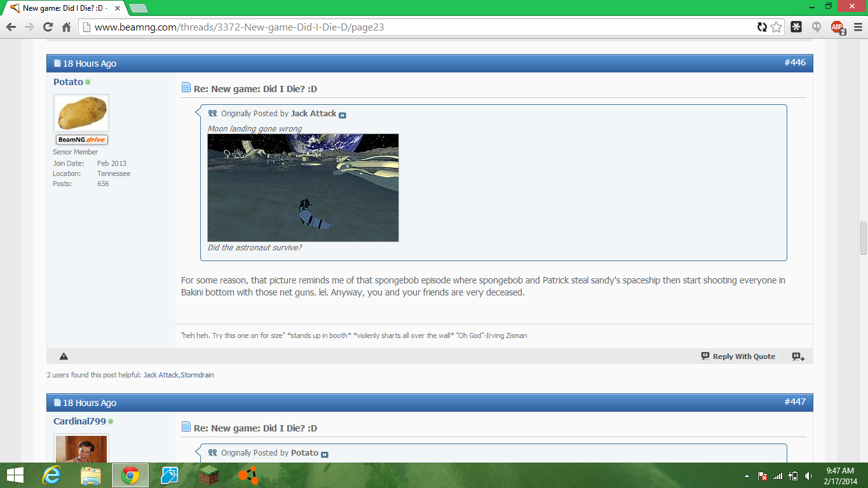Screen dimensions: 868x488
Task: Reload the BeamNG forum page
Action: tap(48, 27)
